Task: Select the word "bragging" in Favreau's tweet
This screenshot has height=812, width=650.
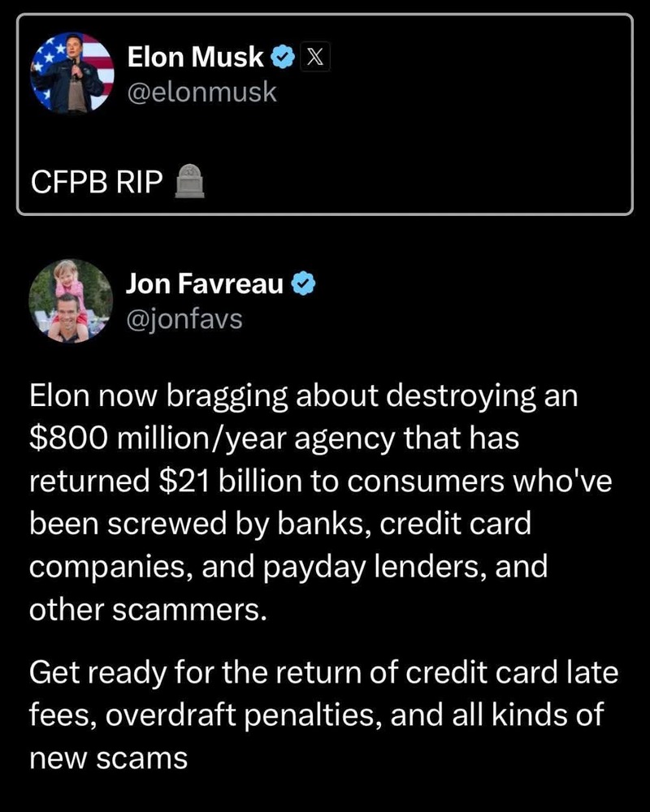Action: (227, 398)
